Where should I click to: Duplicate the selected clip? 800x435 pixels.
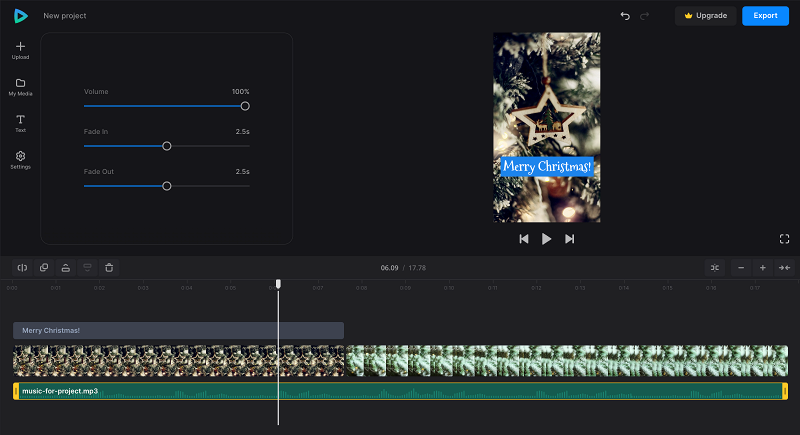[44, 268]
